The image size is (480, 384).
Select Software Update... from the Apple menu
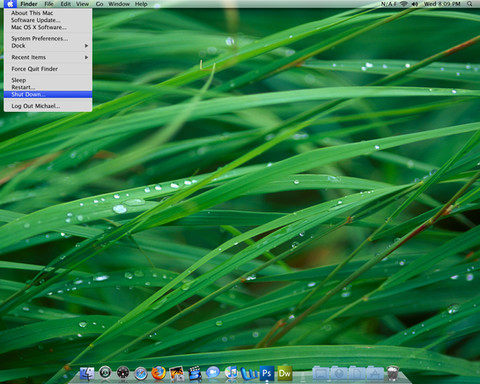48,20
